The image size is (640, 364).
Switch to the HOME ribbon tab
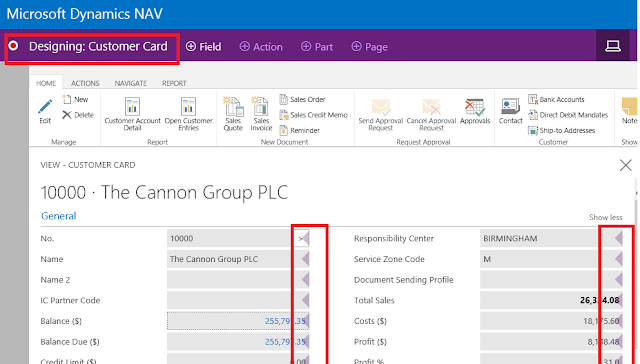coord(46,83)
